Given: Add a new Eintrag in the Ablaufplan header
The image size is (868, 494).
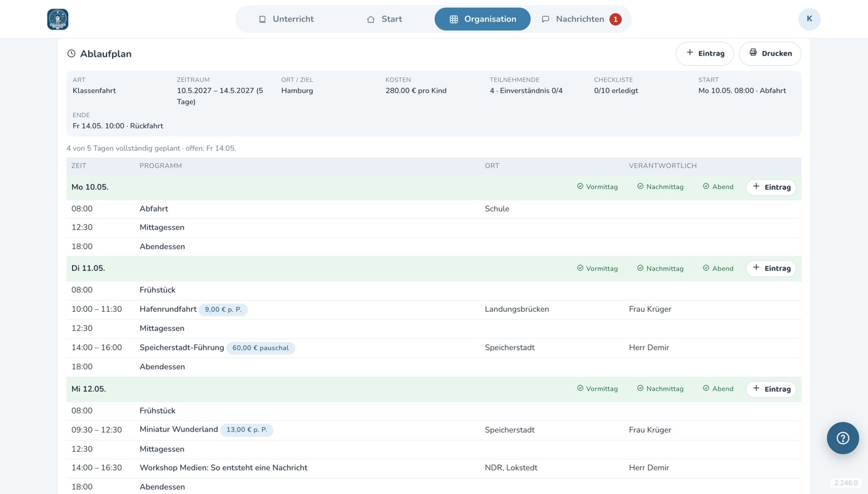Looking at the screenshot, I should point(705,53).
